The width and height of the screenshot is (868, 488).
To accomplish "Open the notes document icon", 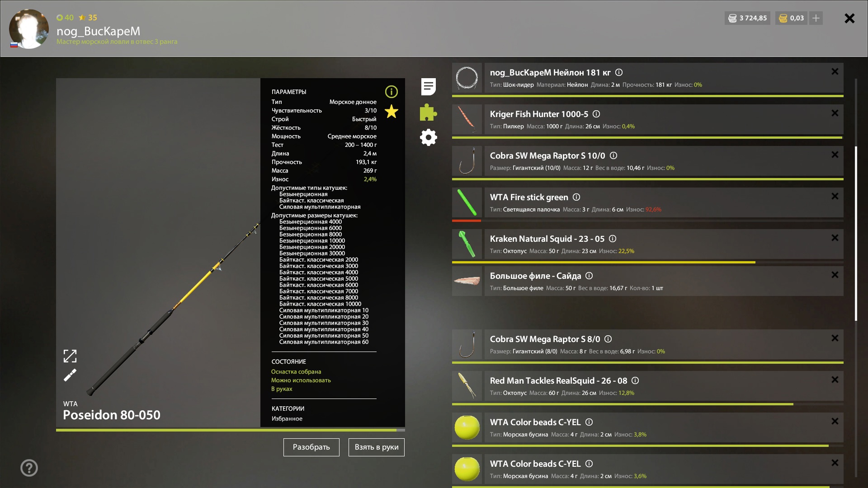I will (428, 87).
